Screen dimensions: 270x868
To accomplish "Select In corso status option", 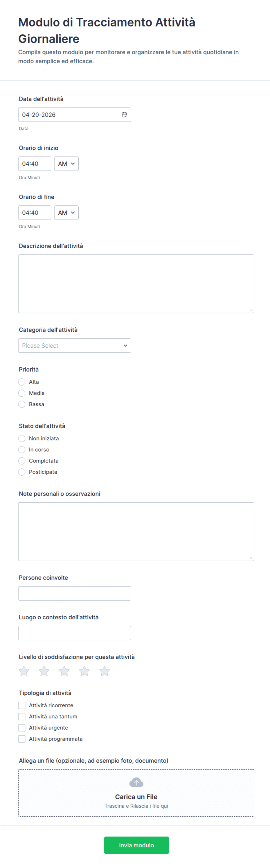I will point(22,449).
